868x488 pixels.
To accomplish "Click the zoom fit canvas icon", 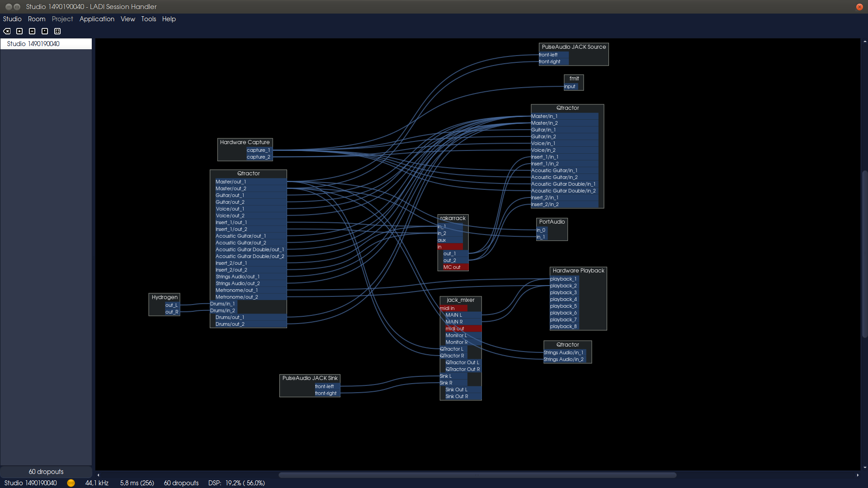I will [57, 31].
